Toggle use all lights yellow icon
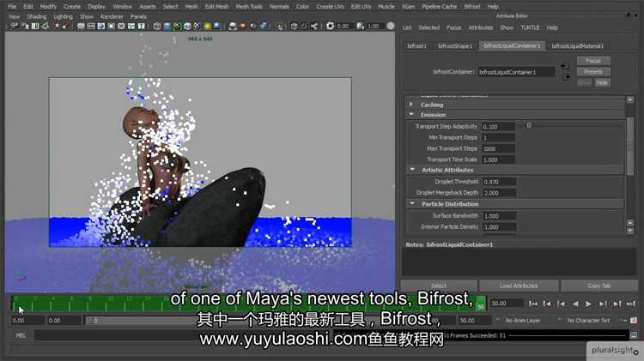Viewport: 644px width, 361px height. pyautogui.click(x=208, y=27)
